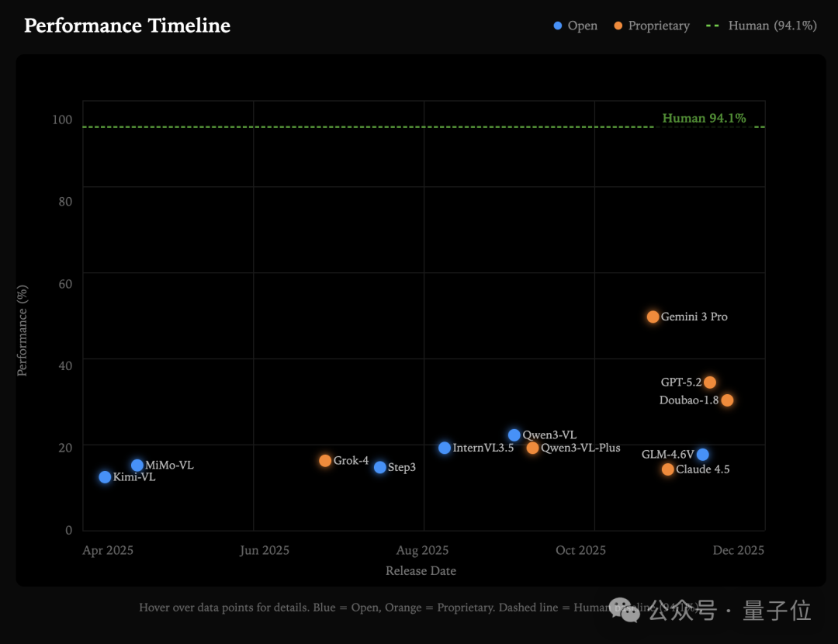Screen dimensions: 838x644
Task: Click the green Human 94.1% line label
Action: 704,118
